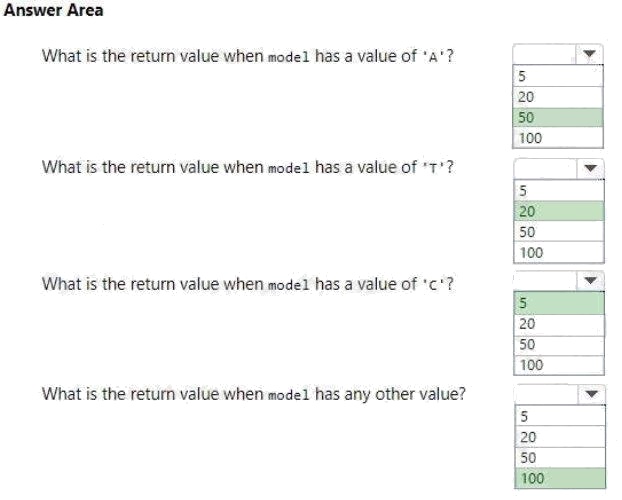Select 5 in the model 'A' list
Screen dimensions: 622x500
(559, 76)
